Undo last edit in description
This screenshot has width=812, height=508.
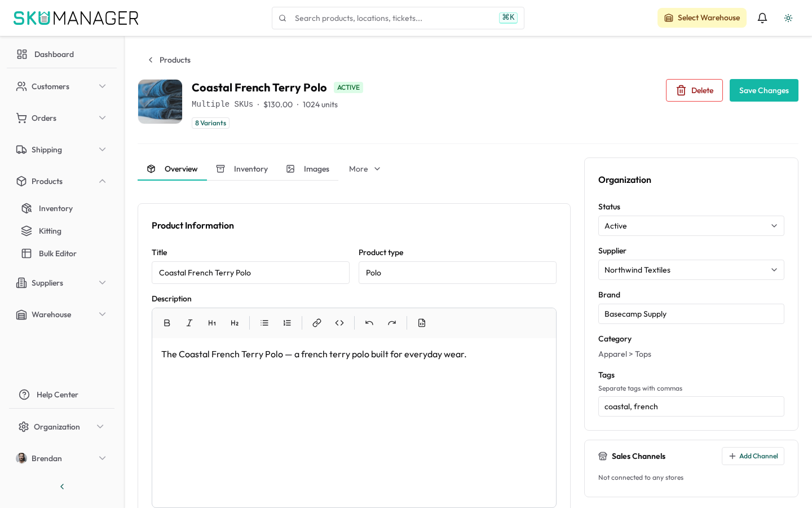pos(369,323)
